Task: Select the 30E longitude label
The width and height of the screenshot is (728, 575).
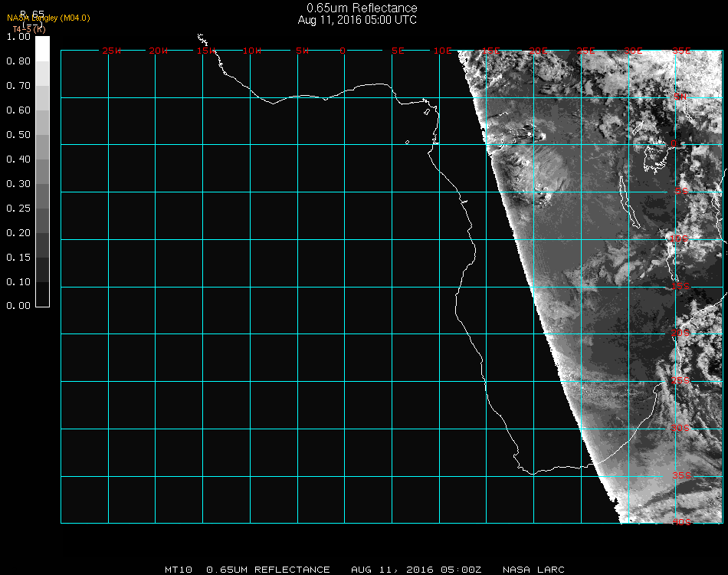Action: 633,51
